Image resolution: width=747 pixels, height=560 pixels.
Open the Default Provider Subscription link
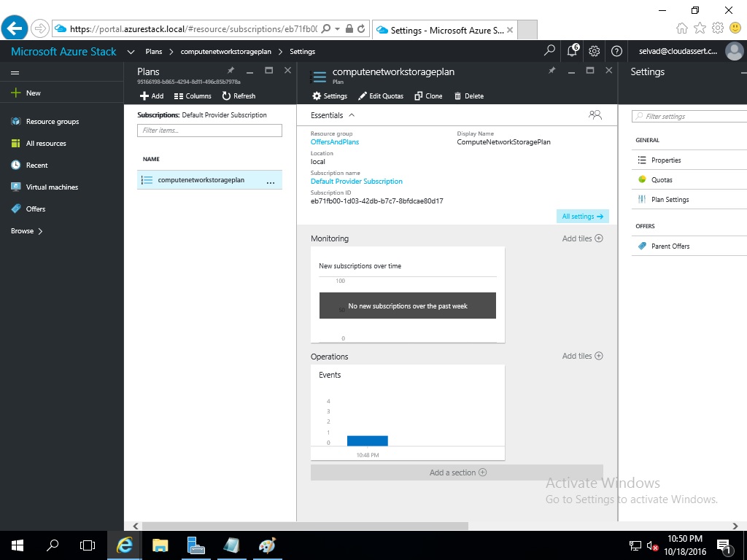click(356, 182)
